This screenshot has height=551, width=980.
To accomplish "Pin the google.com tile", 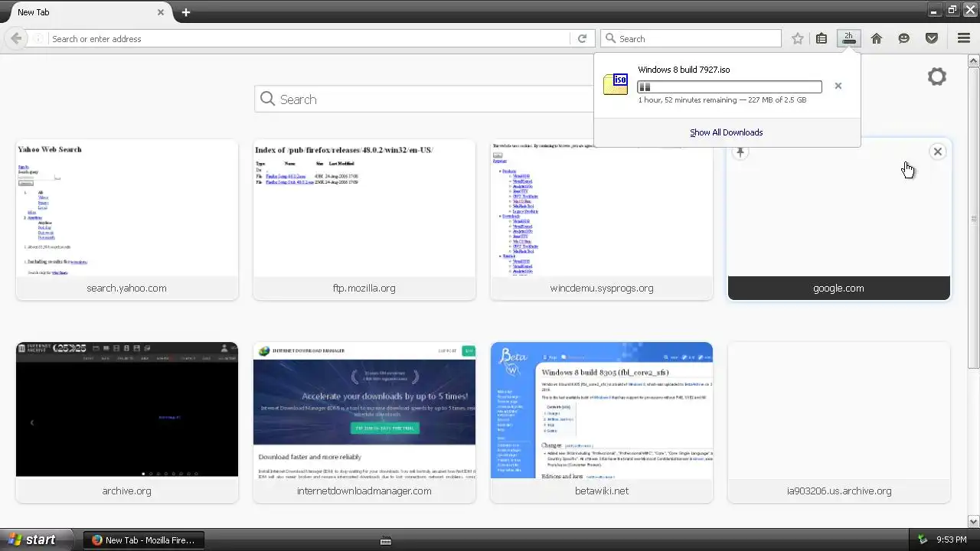I will 740,152.
